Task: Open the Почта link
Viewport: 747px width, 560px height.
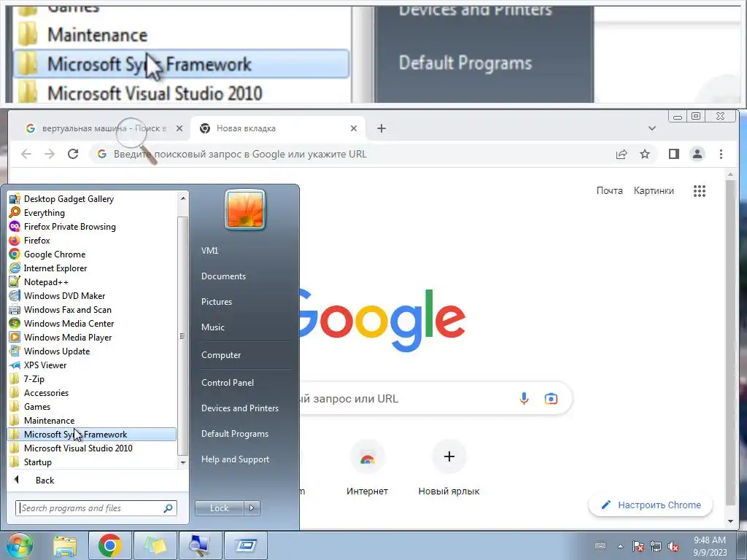Action: pyautogui.click(x=609, y=190)
